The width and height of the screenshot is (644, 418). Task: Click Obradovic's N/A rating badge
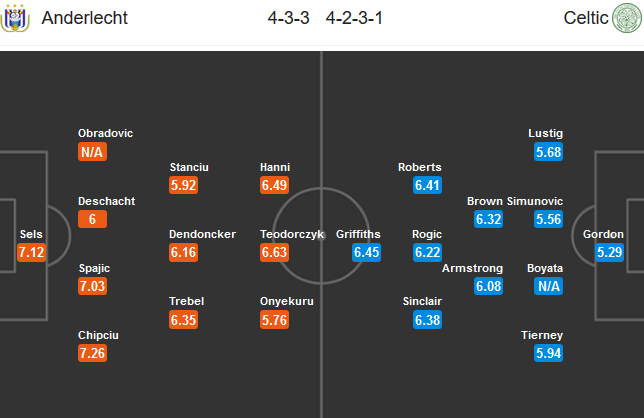click(92, 152)
